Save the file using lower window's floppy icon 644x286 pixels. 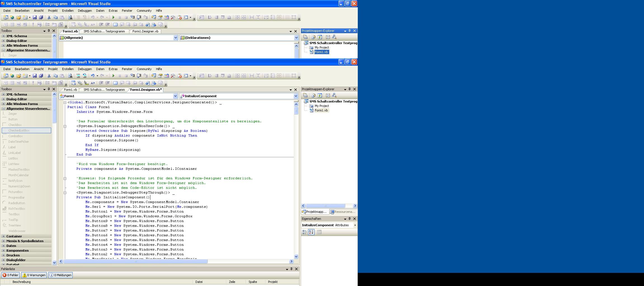click(x=35, y=76)
